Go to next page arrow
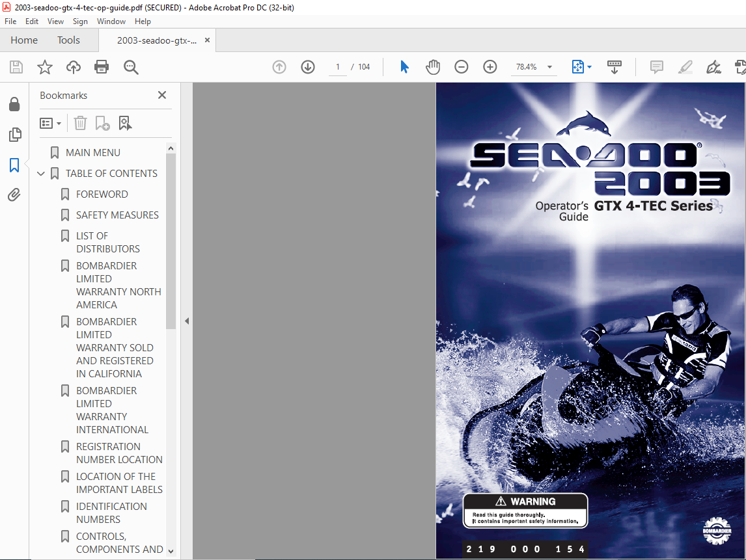This screenshot has height=560, width=746. coord(308,67)
